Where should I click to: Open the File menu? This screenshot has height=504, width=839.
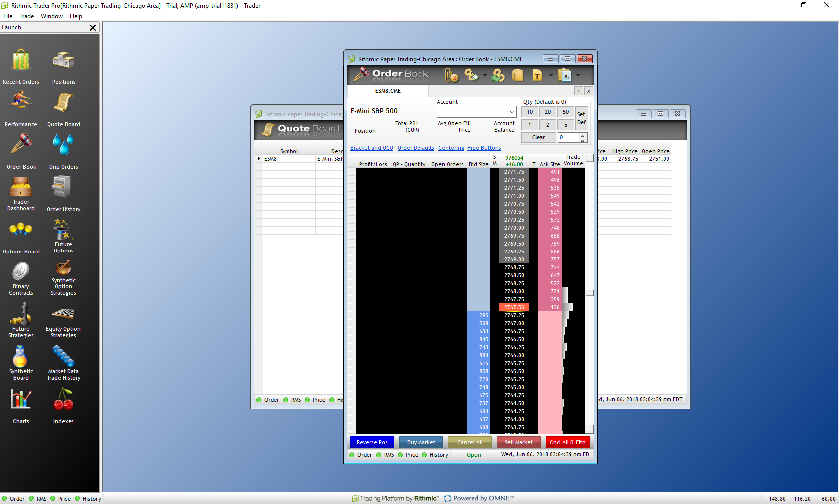[8, 16]
